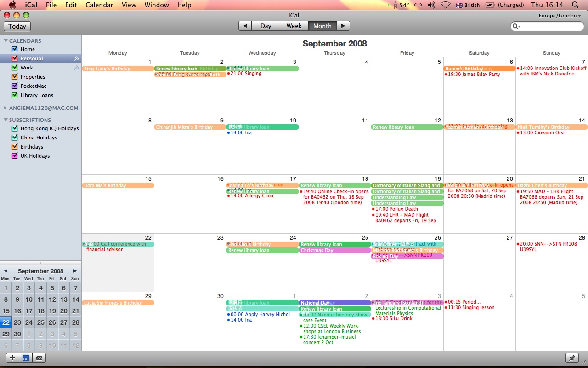Image resolution: width=588 pixels, height=368 pixels.
Task: Expand the ANGIEMA1120@MAC.COM section
Action: (6, 108)
